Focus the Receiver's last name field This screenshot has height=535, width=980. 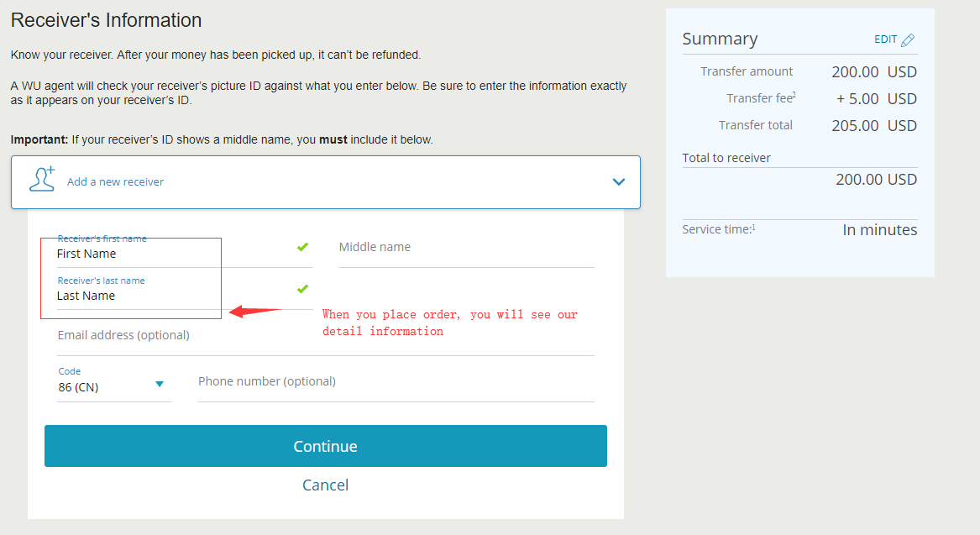pyautogui.click(x=185, y=291)
